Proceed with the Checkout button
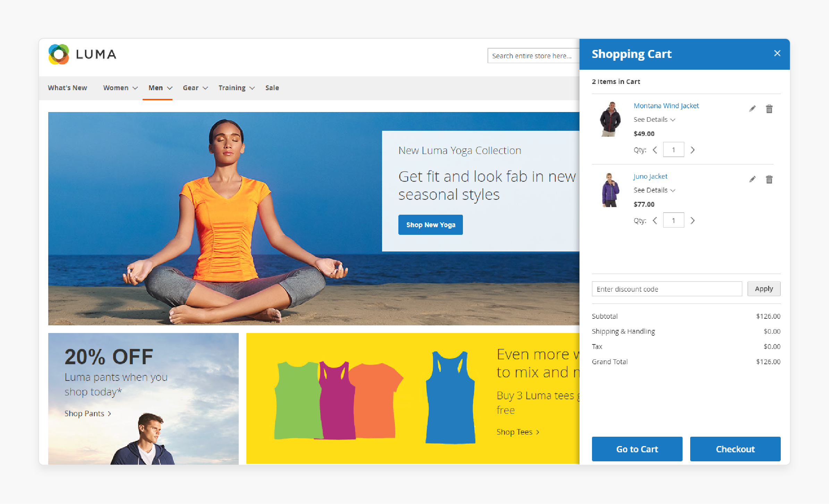This screenshot has height=504, width=829. pyautogui.click(x=735, y=449)
